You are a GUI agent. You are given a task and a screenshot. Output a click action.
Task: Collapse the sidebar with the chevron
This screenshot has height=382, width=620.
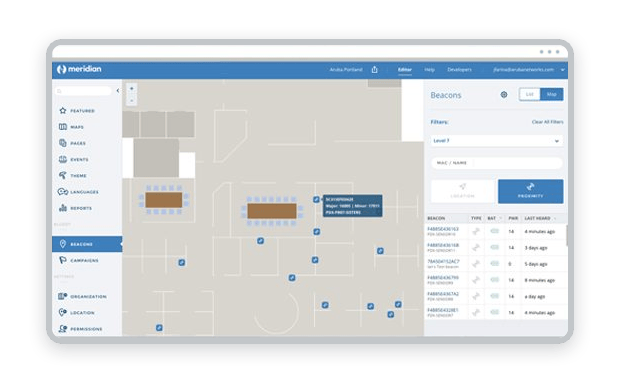coord(118,91)
